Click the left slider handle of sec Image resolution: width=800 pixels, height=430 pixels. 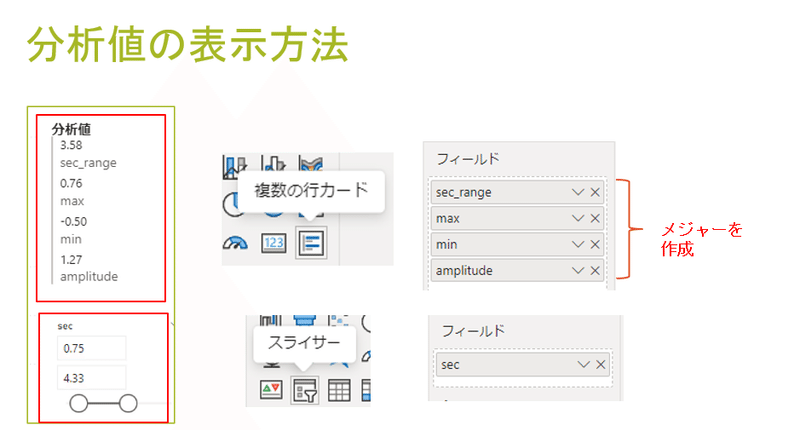(x=79, y=403)
